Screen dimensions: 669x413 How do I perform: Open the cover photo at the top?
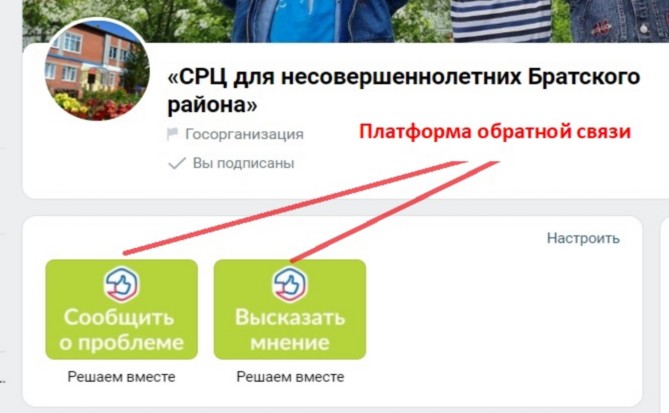point(346,20)
